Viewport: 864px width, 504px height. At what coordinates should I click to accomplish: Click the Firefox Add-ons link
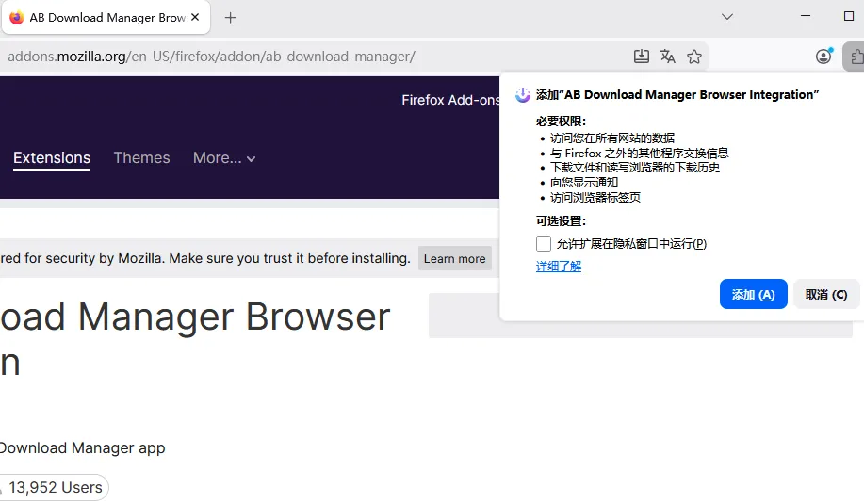click(x=450, y=100)
